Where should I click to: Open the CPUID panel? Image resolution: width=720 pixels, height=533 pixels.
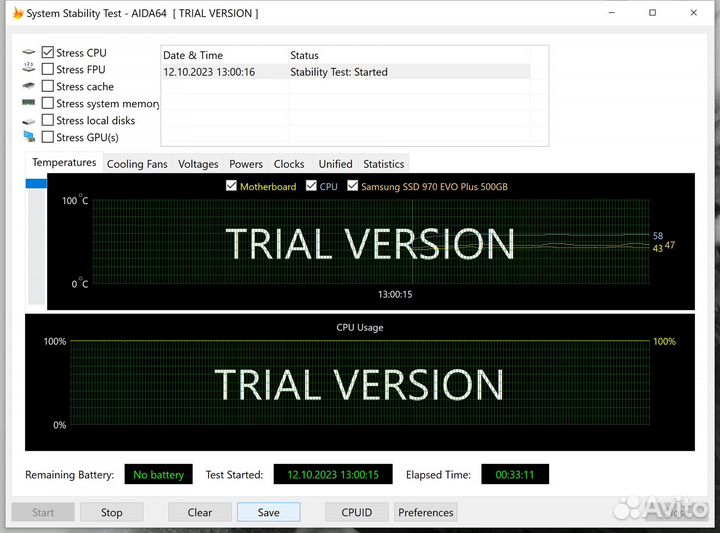pyautogui.click(x=357, y=512)
